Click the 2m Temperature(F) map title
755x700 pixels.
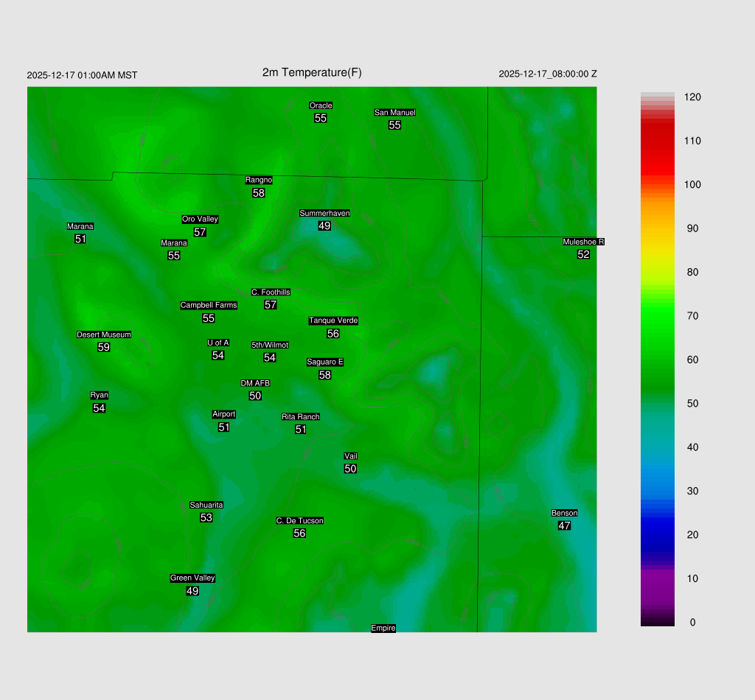click(x=312, y=72)
